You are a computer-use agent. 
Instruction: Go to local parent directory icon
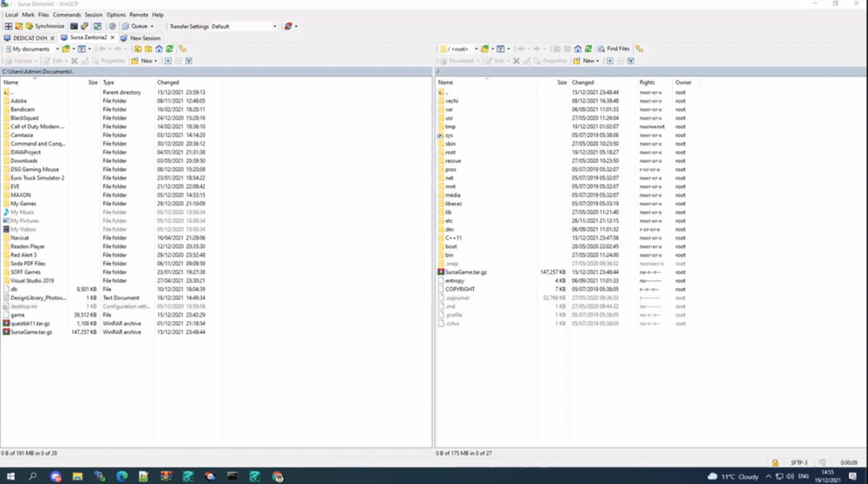(x=138, y=49)
